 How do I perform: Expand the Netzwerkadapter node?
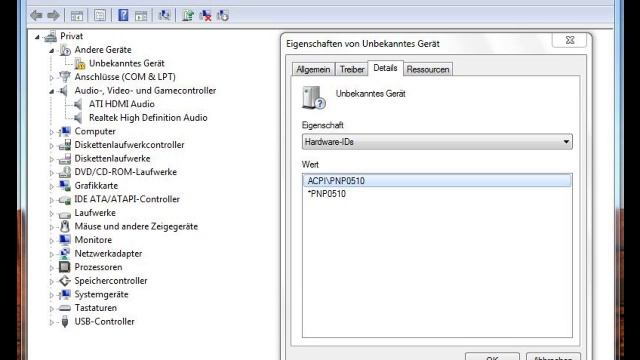52,254
